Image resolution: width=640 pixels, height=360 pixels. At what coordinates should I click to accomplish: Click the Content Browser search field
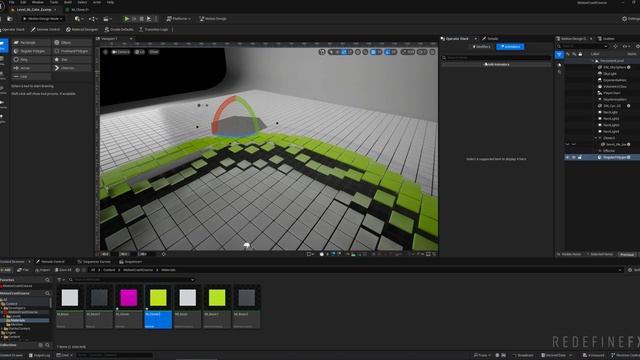click(x=131, y=280)
